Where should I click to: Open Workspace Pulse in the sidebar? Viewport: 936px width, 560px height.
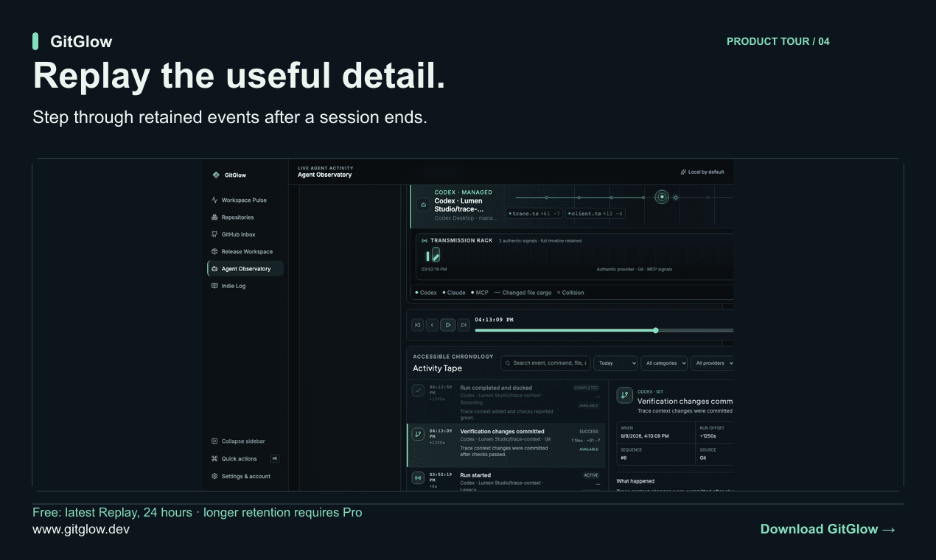coord(245,200)
